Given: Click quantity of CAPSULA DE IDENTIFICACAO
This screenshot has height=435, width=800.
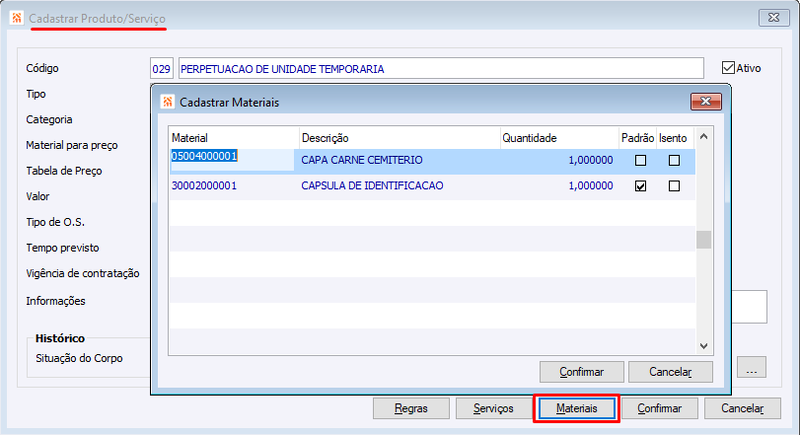Looking at the screenshot, I should point(591,186).
